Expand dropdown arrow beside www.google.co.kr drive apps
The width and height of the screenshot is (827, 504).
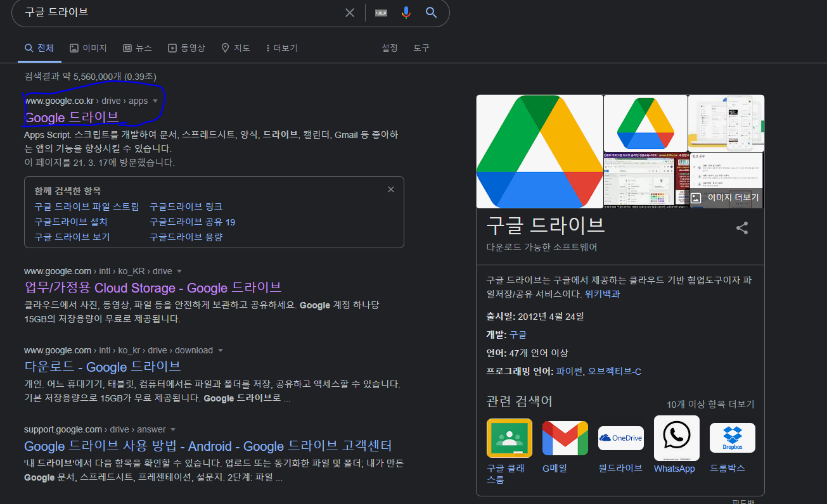[x=155, y=101]
